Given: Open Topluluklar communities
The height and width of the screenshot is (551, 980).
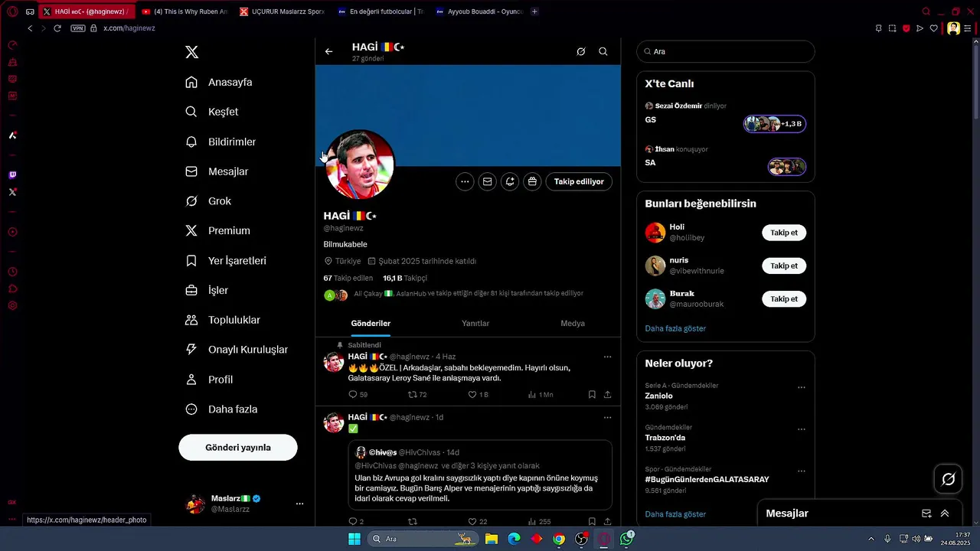Looking at the screenshot, I should (223, 320).
